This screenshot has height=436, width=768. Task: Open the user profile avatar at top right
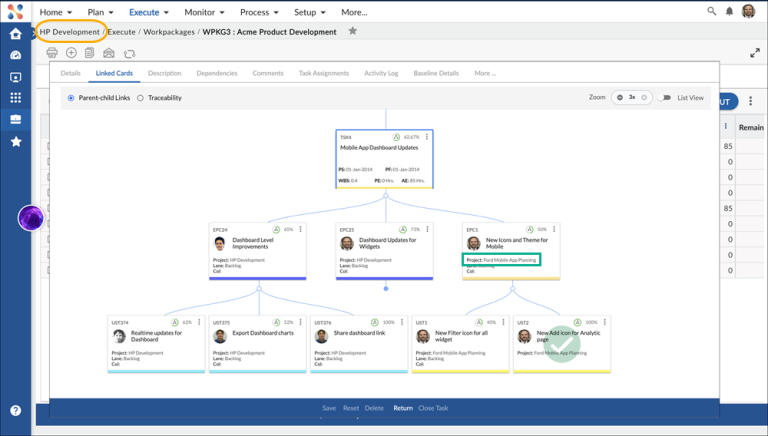(748, 11)
